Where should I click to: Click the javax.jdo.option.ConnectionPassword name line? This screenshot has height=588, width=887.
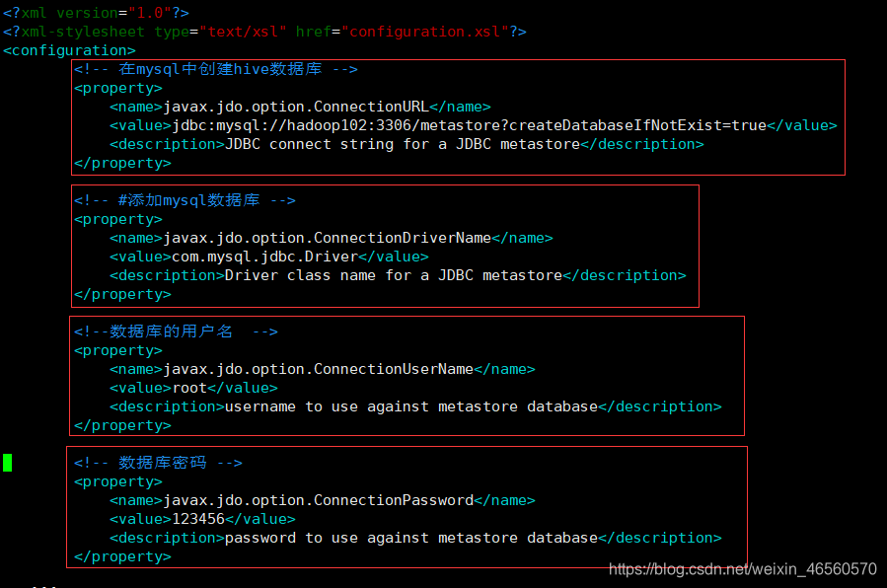coord(323,500)
